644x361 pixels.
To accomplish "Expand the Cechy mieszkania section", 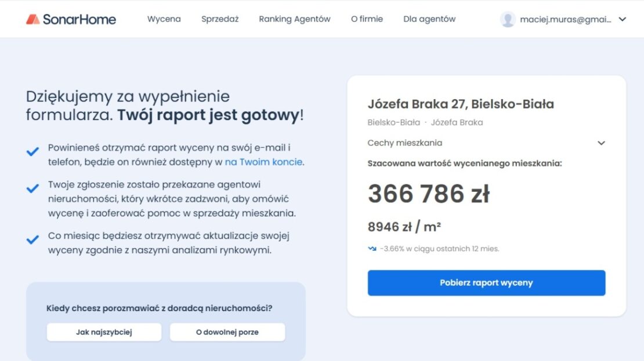I will [601, 143].
